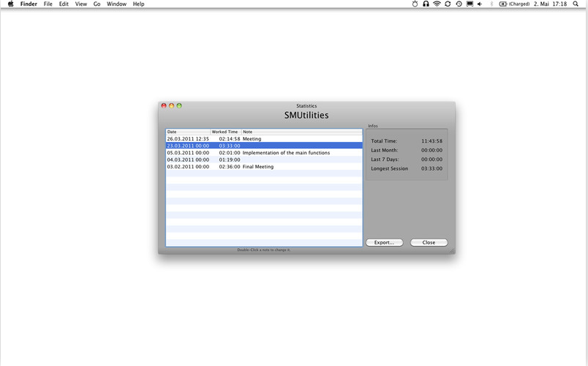This screenshot has height=366, width=588.
Task: Sort by the Worked Time column header
Action: pyautogui.click(x=226, y=132)
